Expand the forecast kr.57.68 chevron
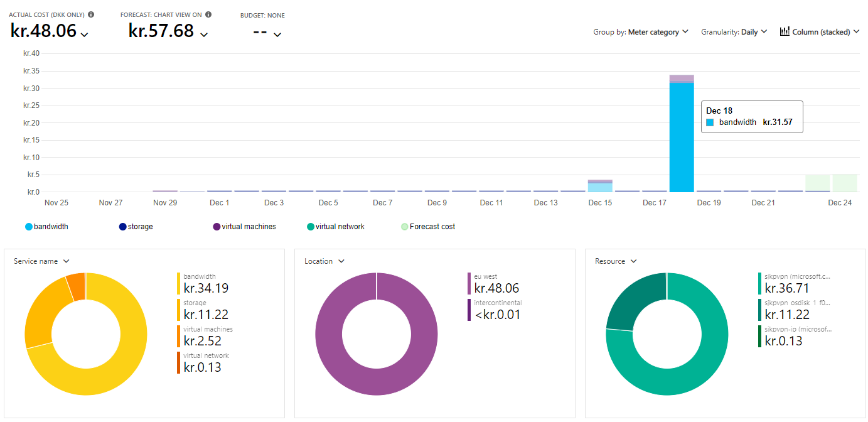This screenshot has width=868, height=422. click(x=203, y=35)
